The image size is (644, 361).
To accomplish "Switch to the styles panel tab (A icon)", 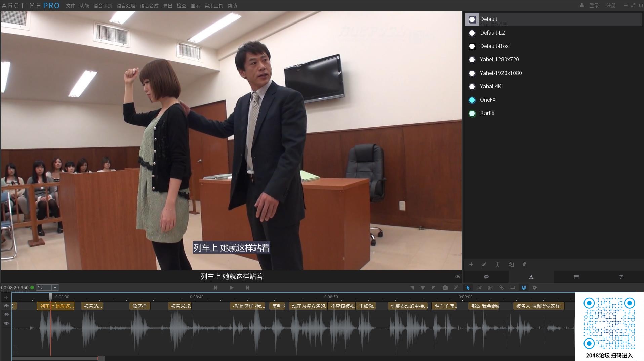I will [x=531, y=277].
